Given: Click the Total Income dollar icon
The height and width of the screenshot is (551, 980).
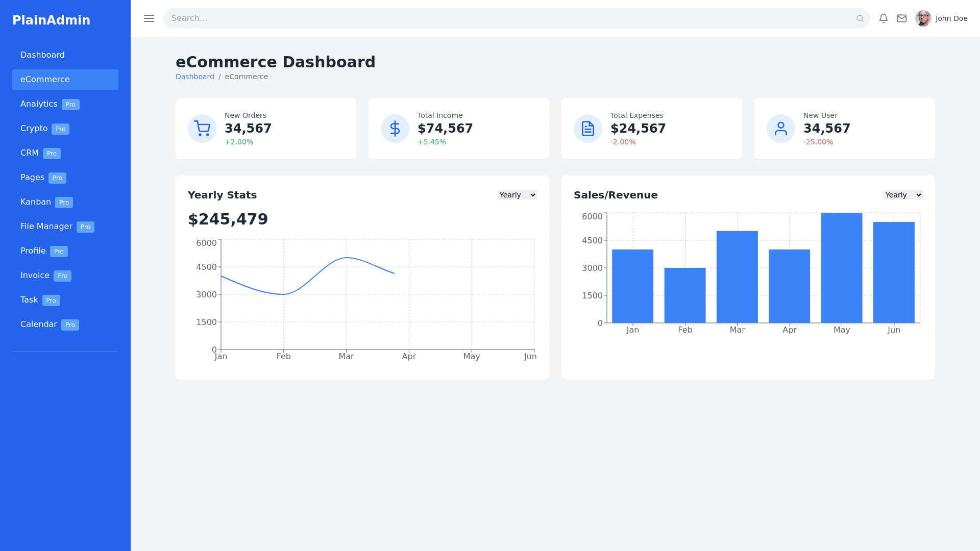Looking at the screenshot, I should [x=395, y=129].
